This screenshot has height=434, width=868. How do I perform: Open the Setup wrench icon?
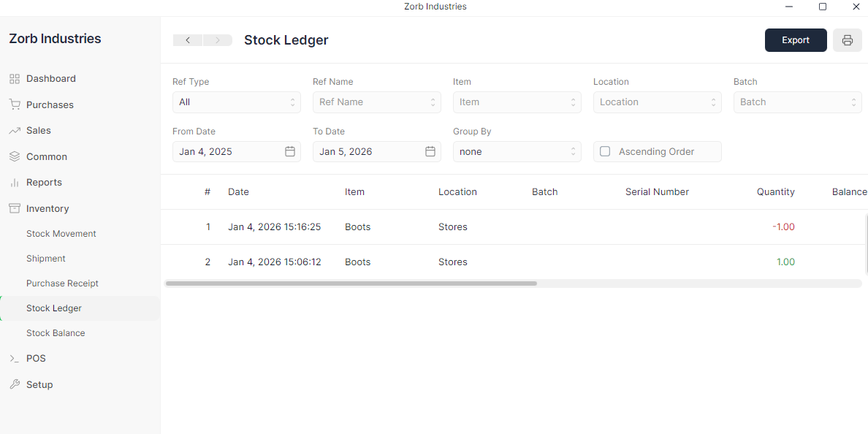(x=15, y=384)
